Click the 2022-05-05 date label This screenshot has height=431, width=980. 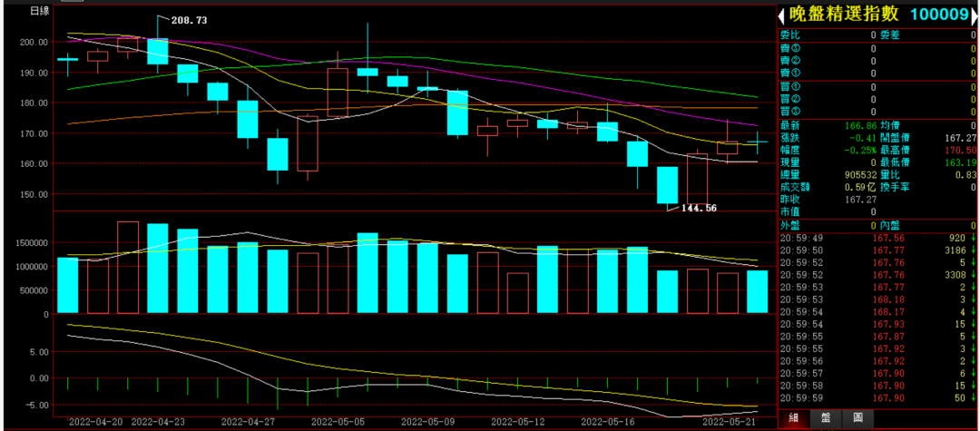click(x=338, y=422)
